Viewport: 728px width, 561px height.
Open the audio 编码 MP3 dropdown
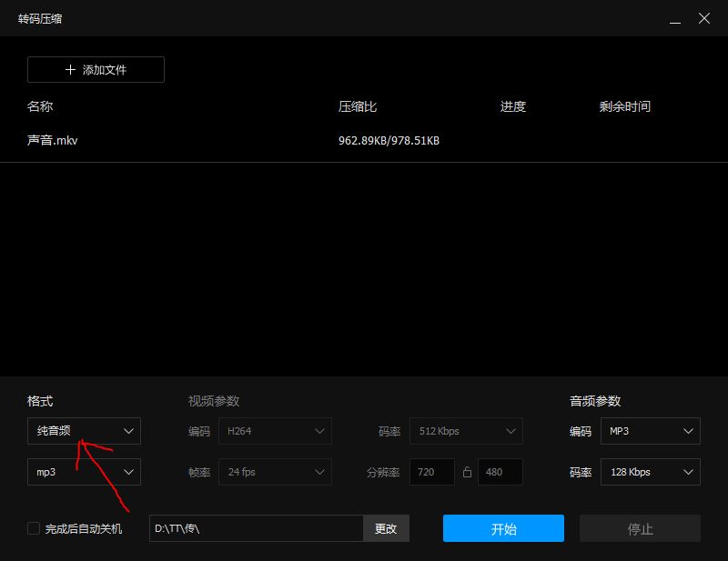[x=651, y=431]
